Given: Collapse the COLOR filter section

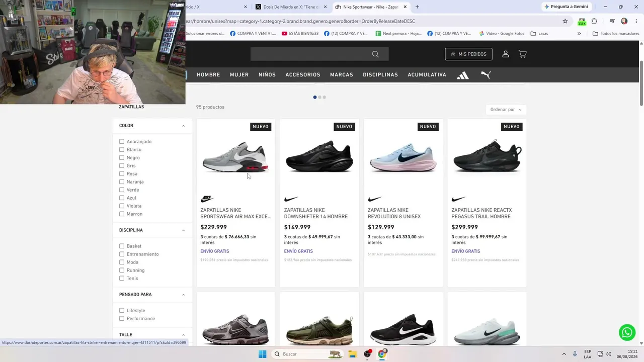Looking at the screenshot, I should click(x=183, y=126).
